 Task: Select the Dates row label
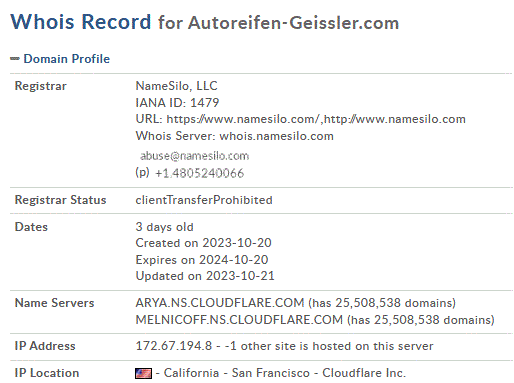coord(31,227)
